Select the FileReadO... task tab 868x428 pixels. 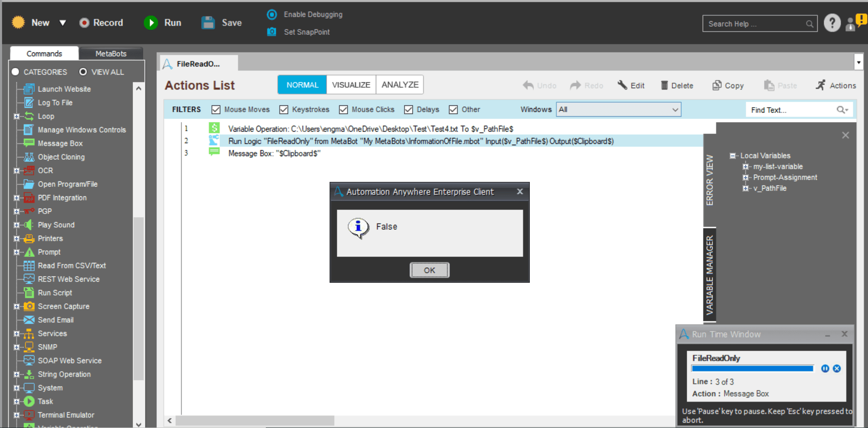click(x=199, y=64)
